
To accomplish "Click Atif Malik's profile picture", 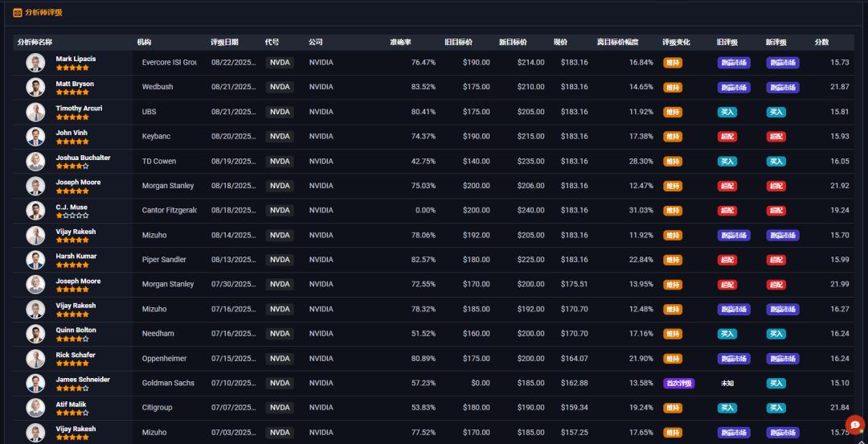I will pos(35,408).
